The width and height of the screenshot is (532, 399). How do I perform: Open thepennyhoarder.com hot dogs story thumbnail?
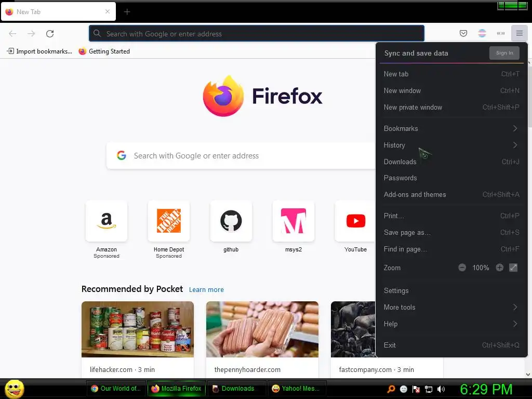(262, 329)
